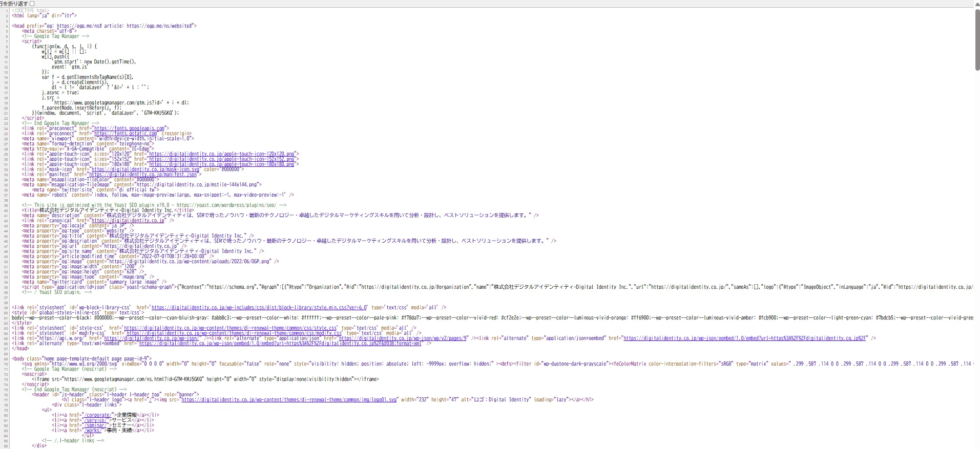Click the twitter:site meta tag line

point(95,190)
